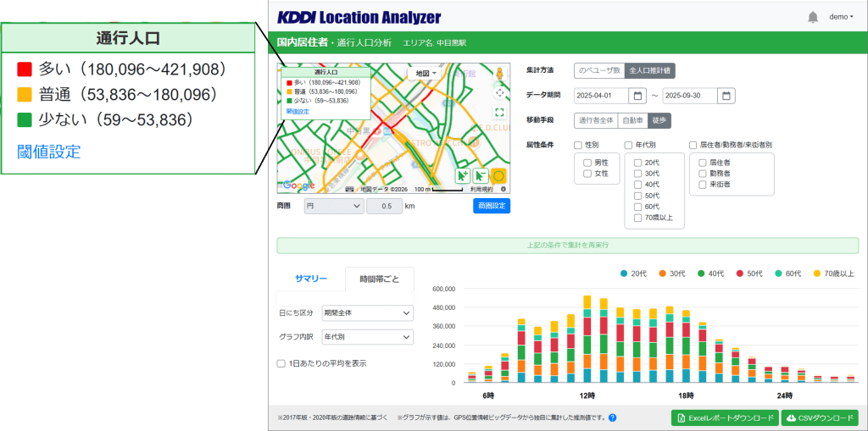Open the 商圏 shape dropdown showing 円
The height and width of the screenshot is (431, 868).
point(334,206)
